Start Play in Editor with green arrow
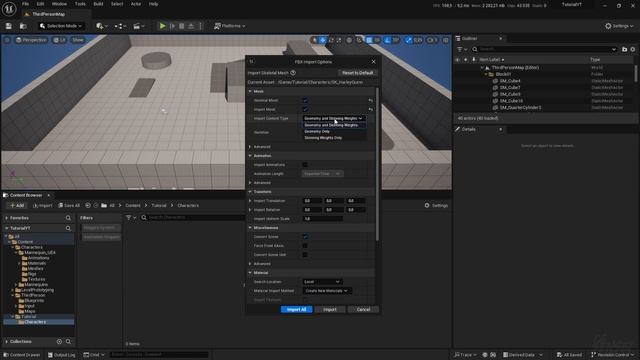The image size is (640, 360). coord(162,26)
